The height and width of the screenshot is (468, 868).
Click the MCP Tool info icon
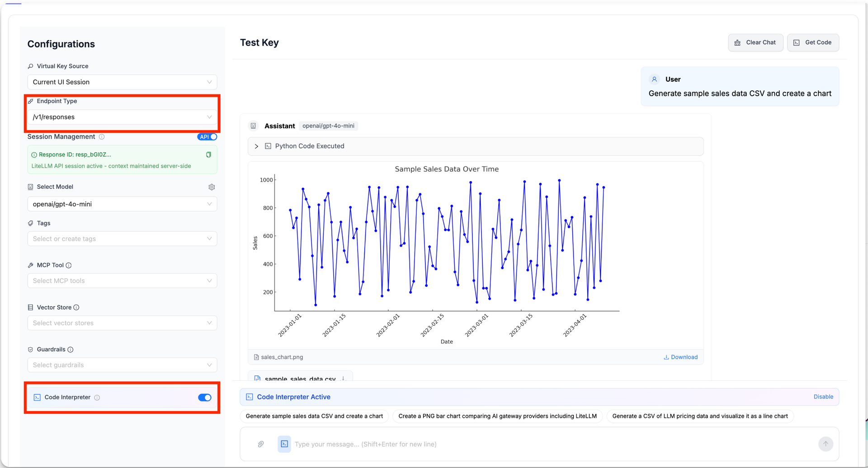69,265
